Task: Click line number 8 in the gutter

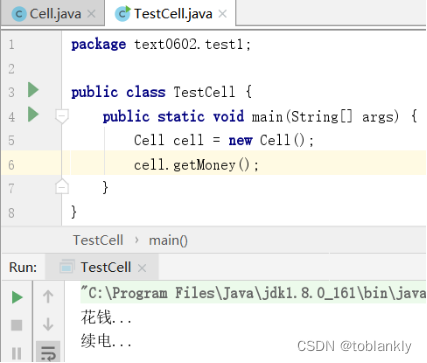Action: [x=12, y=213]
